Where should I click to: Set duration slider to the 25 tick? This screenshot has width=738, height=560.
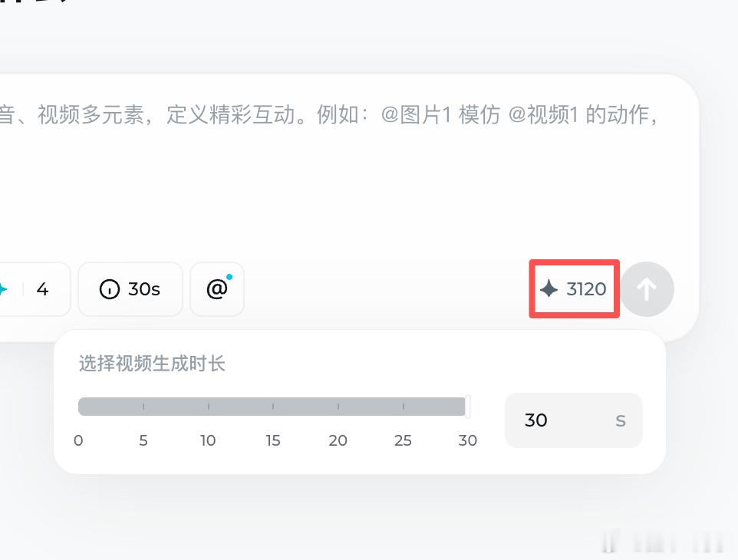[403, 407]
